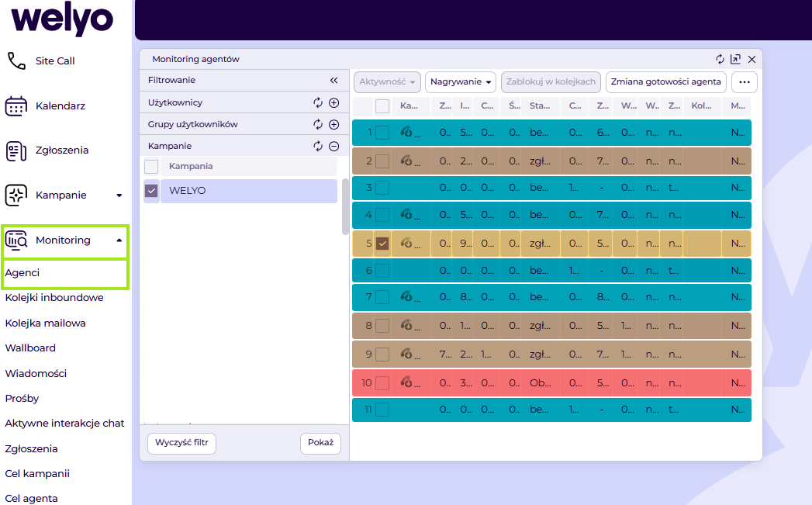The width and height of the screenshot is (812, 505).
Task: Refresh the Grupy użytkowników filter
Action: tap(318, 124)
